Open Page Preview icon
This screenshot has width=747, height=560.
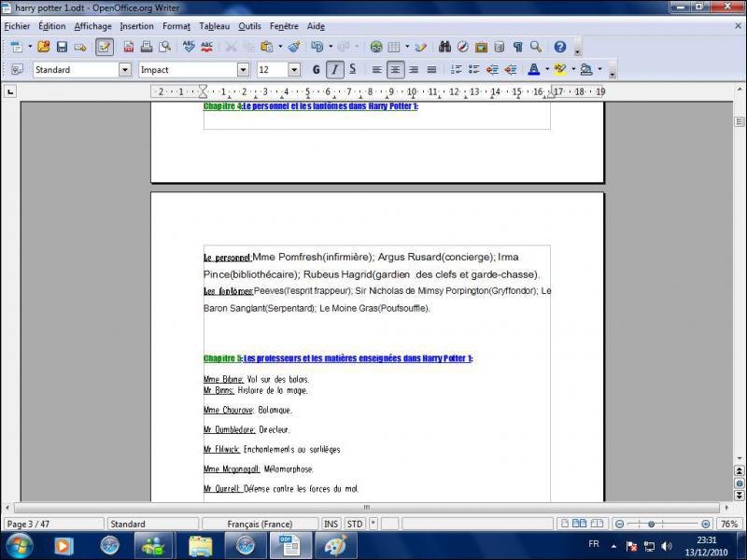pos(165,47)
